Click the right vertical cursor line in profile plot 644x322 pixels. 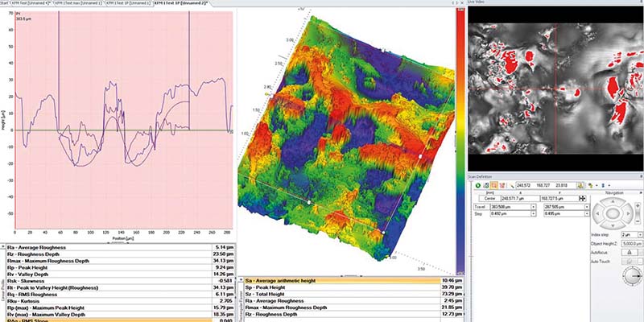coord(189,71)
